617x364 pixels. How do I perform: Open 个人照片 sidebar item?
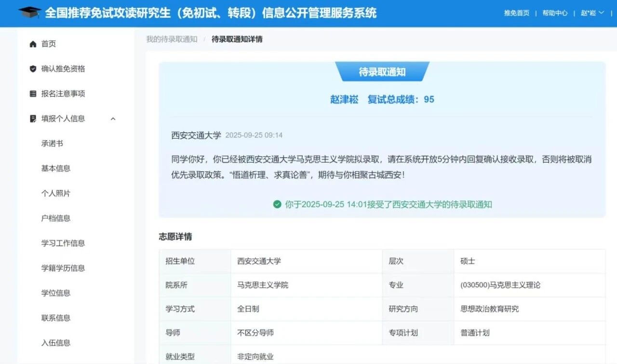56,193
